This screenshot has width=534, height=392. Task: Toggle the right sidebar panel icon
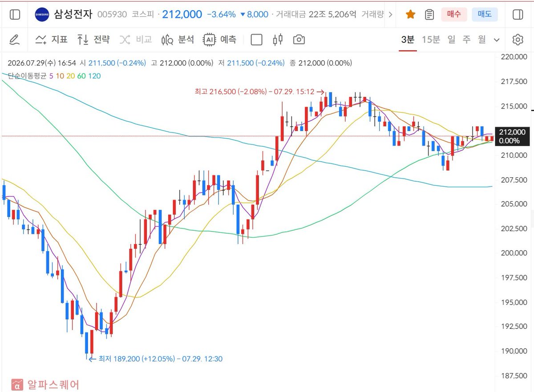tap(518, 15)
